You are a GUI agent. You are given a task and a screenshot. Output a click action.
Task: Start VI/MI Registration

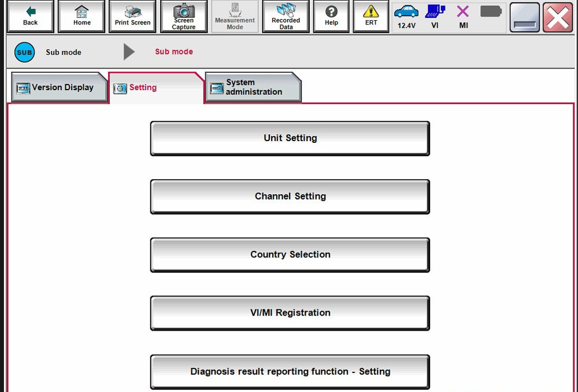290,313
